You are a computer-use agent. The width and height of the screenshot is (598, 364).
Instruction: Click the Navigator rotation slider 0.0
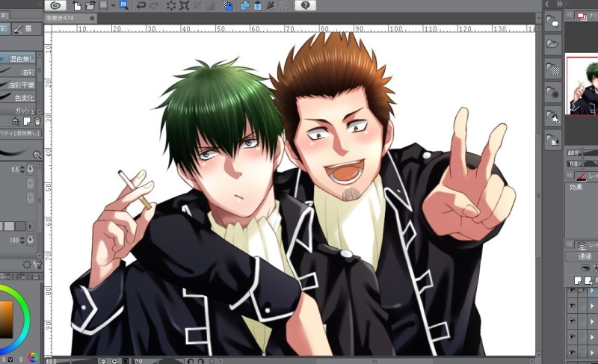582,164
